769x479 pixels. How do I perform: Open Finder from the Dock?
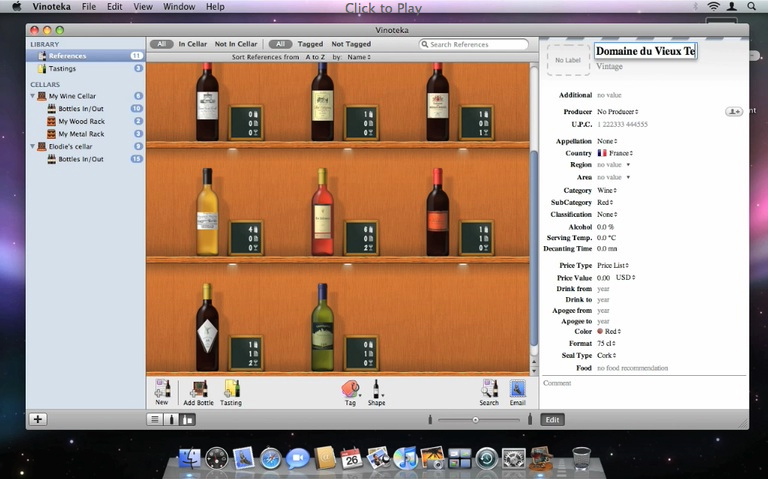190,459
